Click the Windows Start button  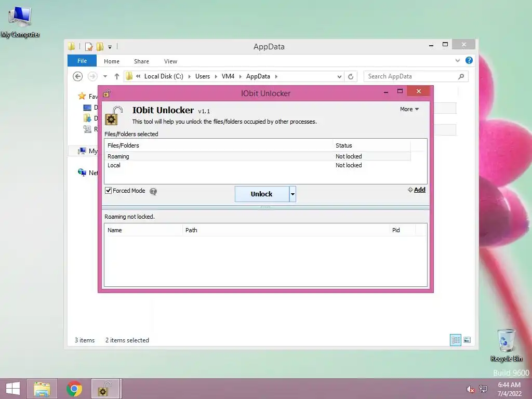(13, 389)
